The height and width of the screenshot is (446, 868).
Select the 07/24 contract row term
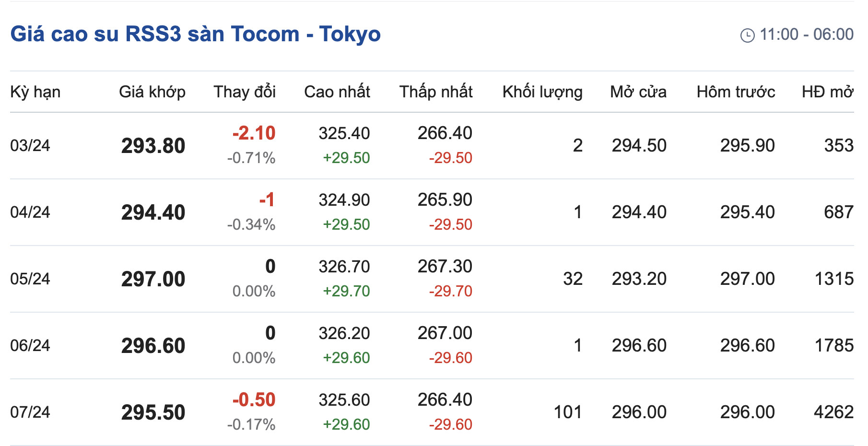[30, 412]
